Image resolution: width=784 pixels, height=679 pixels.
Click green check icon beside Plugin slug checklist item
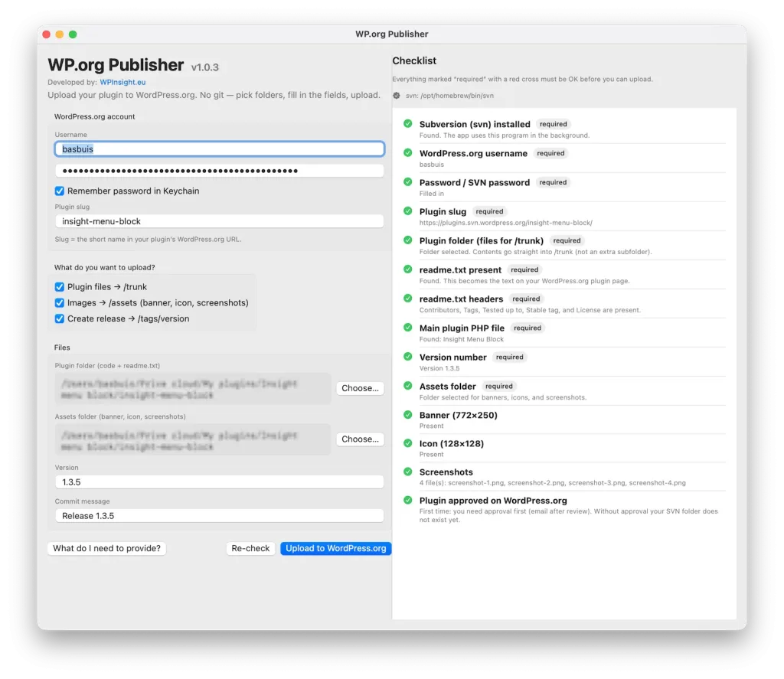point(408,211)
